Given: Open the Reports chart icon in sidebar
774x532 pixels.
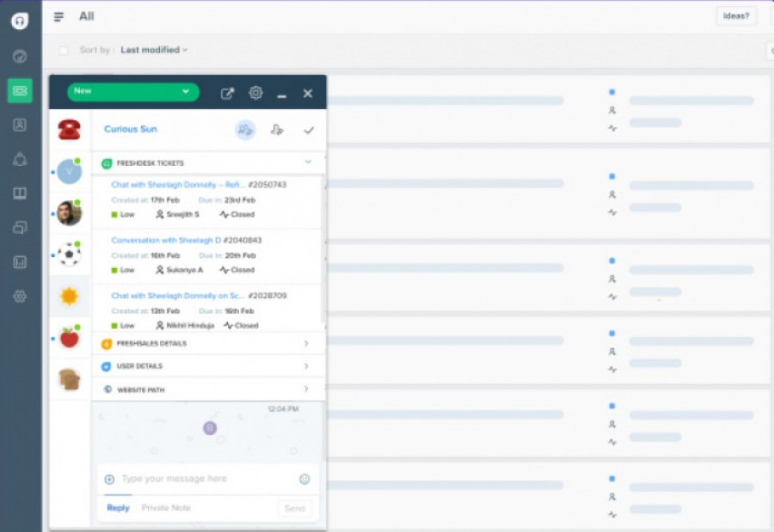Looking at the screenshot, I should tap(20, 262).
